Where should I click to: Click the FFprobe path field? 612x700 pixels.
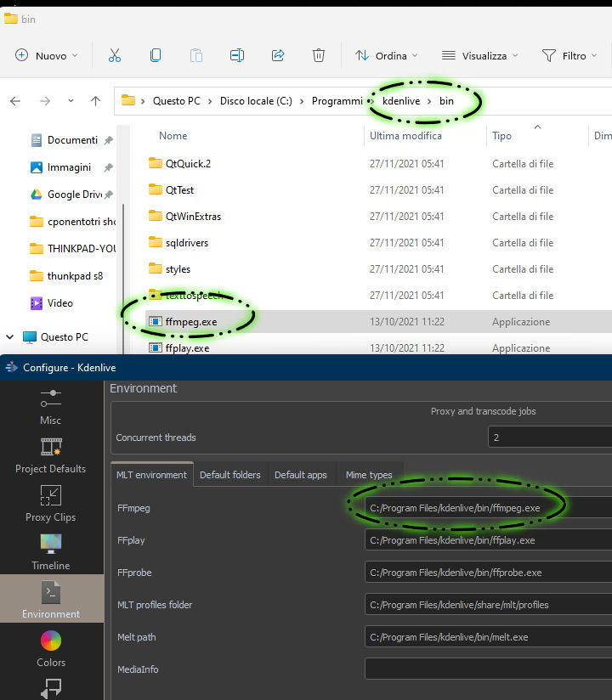[x=488, y=573]
